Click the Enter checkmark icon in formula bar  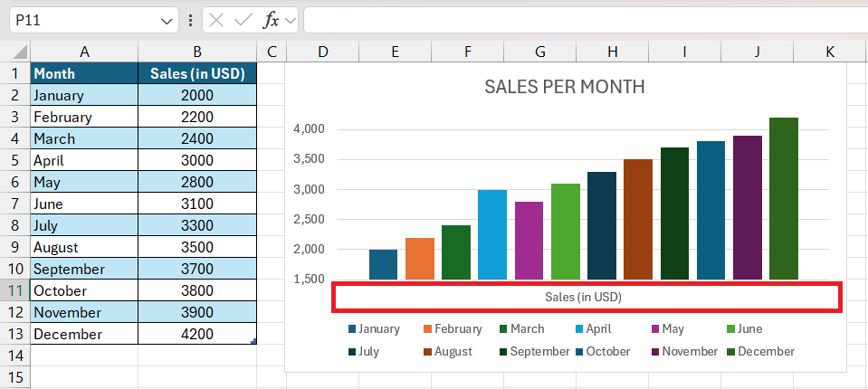243,21
